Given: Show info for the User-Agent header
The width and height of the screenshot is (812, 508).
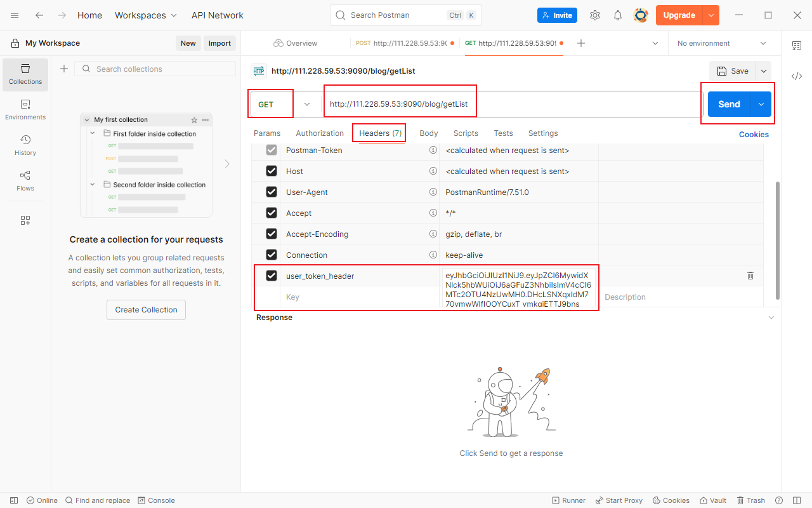Looking at the screenshot, I should tap(433, 192).
